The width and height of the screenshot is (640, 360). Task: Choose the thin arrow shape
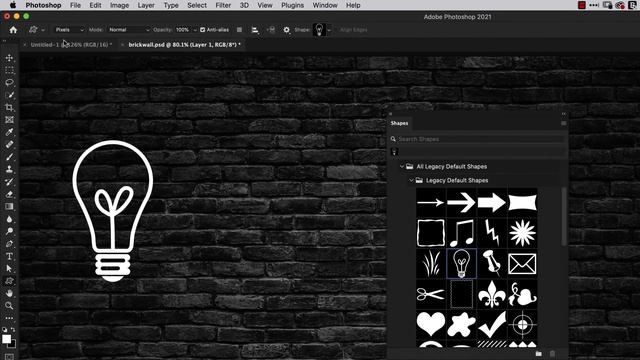(431, 202)
